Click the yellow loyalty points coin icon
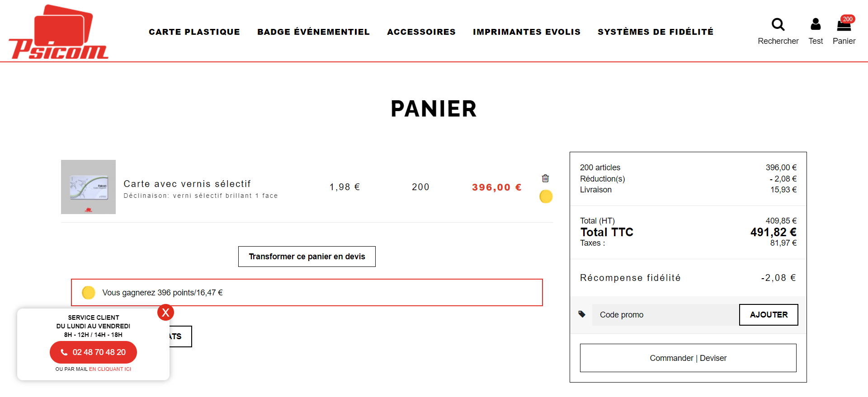The height and width of the screenshot is (397, 868). [89, 293]
